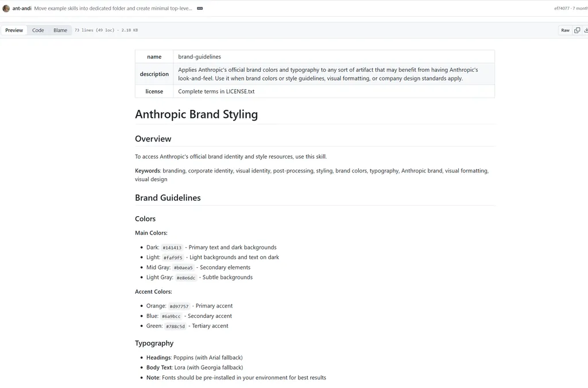Open commit hash ef74077

pyautogui.click(x=562, y=8)
